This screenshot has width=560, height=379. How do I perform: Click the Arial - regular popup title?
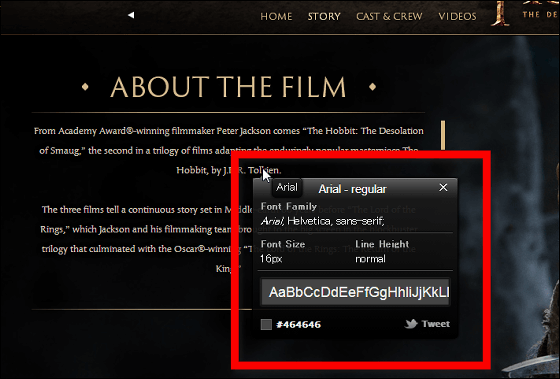click(x=352, y=189)
